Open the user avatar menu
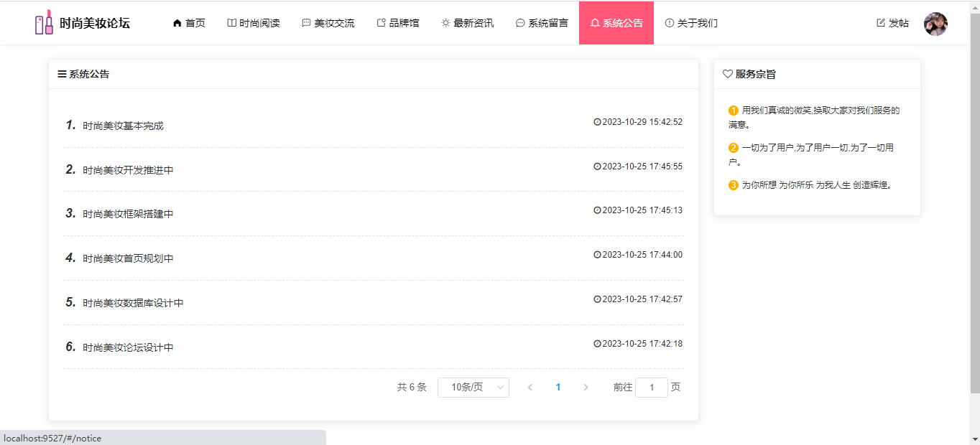Viewport: 980px width, 445px height. 935,24
